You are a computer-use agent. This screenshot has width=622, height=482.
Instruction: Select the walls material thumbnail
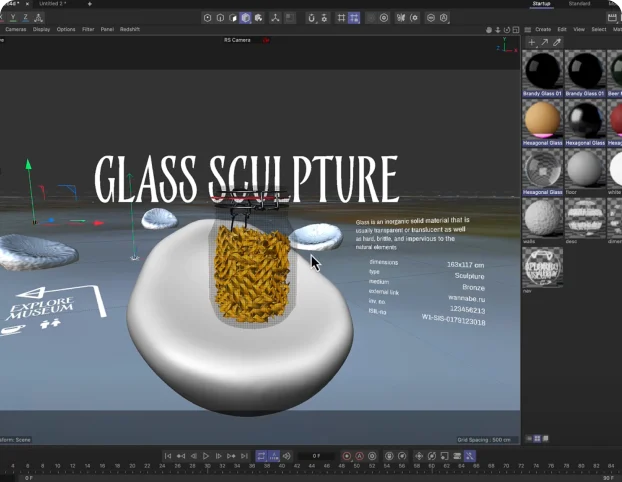(542, 221)
